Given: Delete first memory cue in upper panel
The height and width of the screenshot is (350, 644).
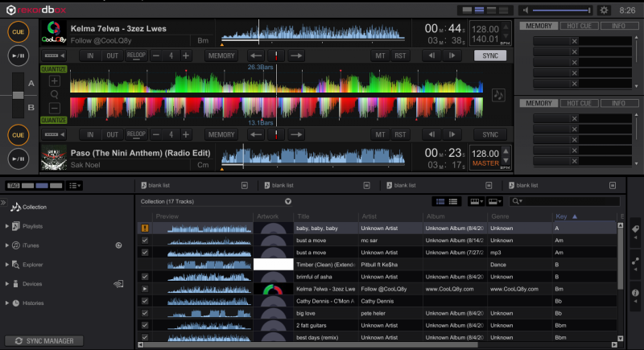Looking at the screenshot, I should click(575, 41).
